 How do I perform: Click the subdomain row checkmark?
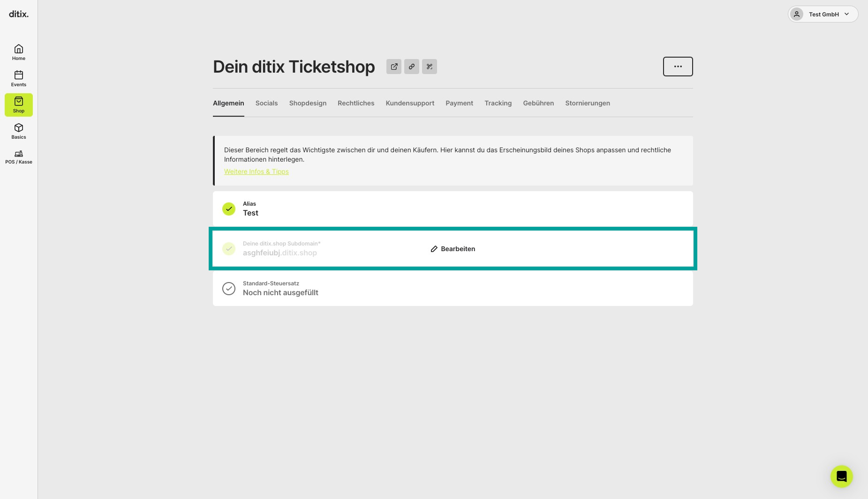229,249
